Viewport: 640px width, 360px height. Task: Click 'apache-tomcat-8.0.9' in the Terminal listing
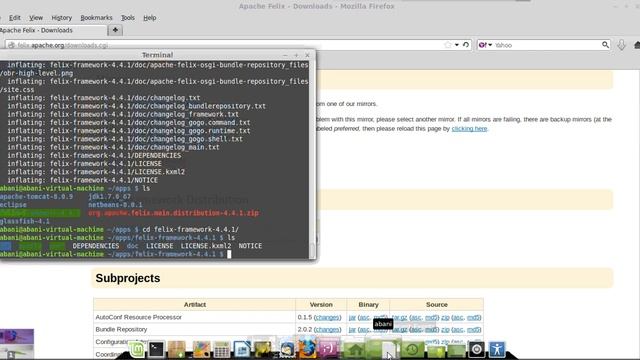pyautogui.click(x=36, y=197)
